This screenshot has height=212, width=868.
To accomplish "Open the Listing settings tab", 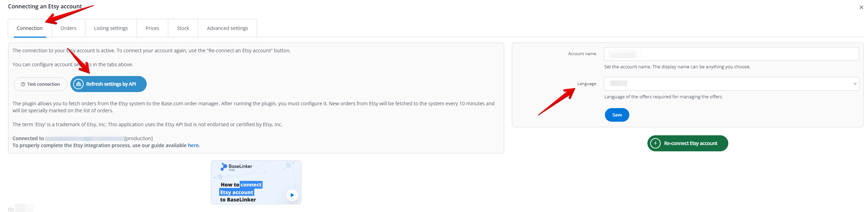I will point(111,28).
